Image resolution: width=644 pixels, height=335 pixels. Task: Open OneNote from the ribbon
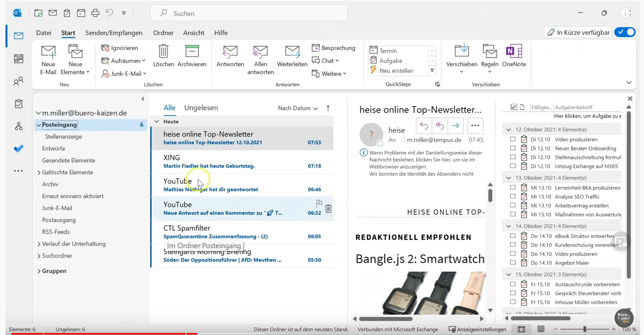coord(514,56)
